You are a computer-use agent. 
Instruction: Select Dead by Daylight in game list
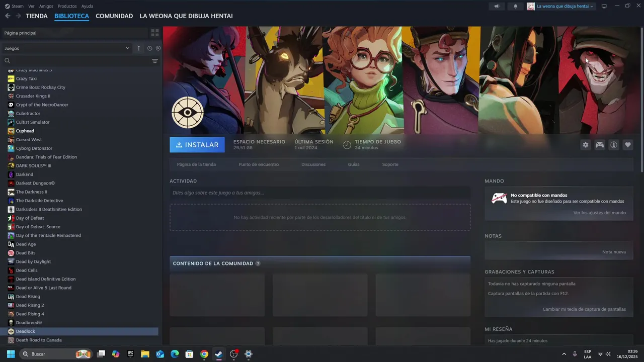coord(33,261)
